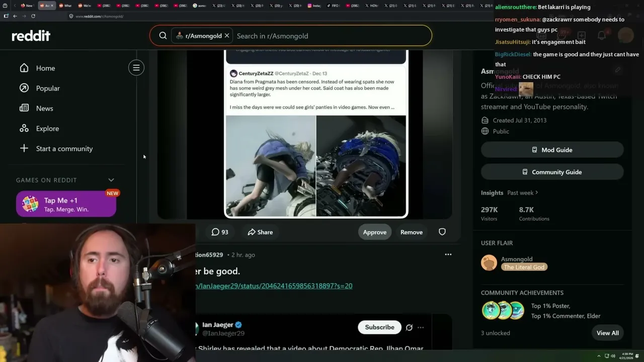
Task: Click the community achievement badges
Action: (503, 311)
